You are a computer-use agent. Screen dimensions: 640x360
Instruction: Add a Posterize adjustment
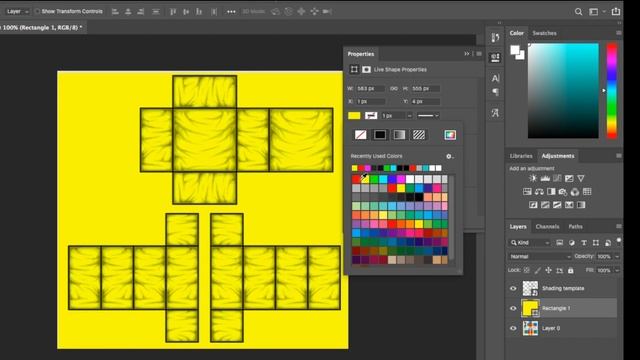click(x=545, y=205)
